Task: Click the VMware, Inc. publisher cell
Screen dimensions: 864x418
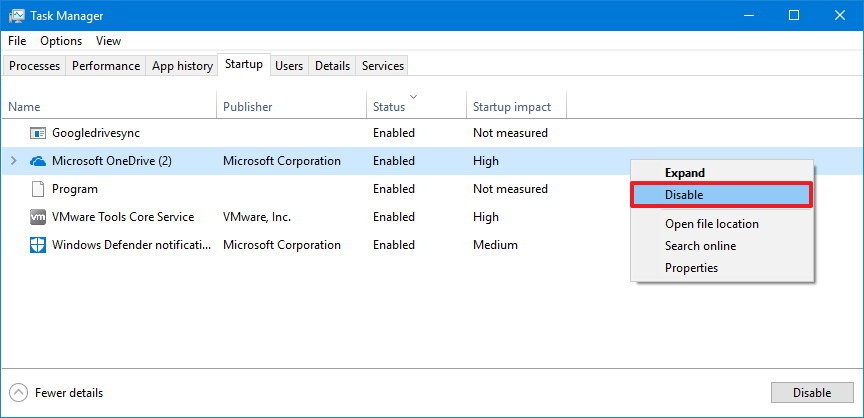Action: 257,217
